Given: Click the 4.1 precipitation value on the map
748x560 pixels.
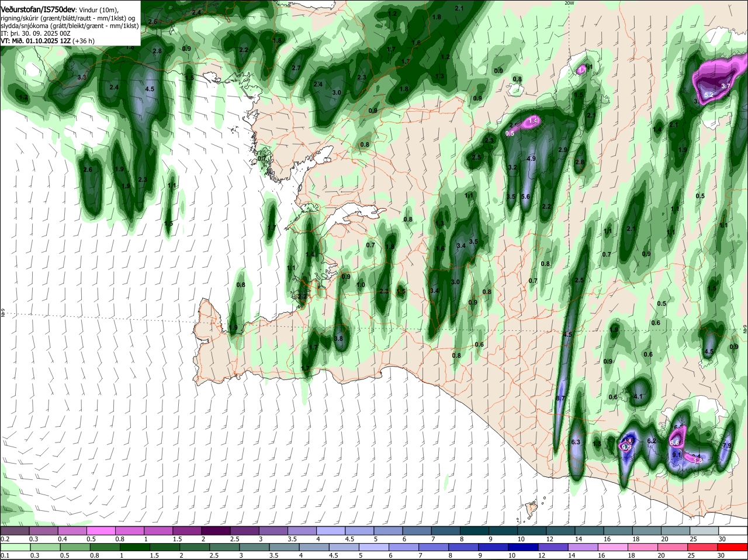Looking at the screenshot, I should coord(638,396).
